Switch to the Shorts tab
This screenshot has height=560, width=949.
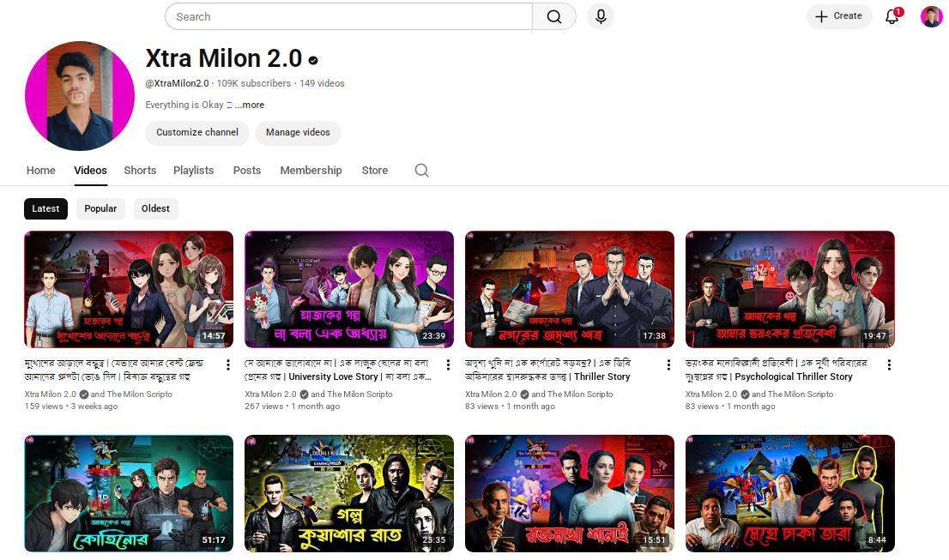(x=140, y=171)
